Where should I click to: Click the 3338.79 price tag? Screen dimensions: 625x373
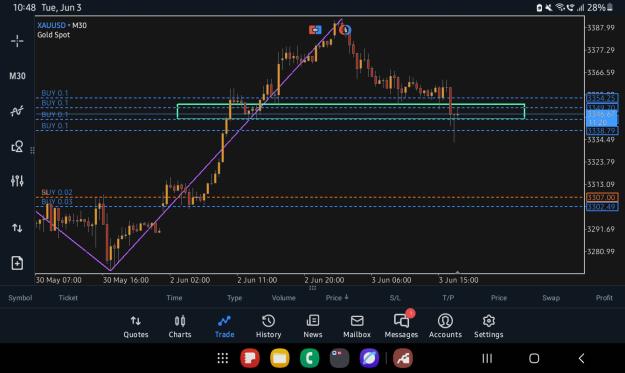pos(602,131)
